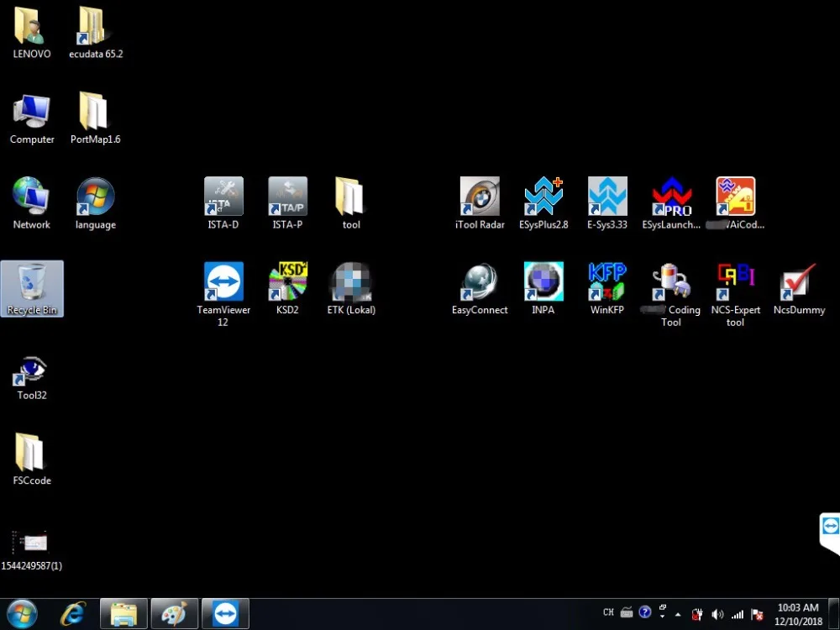
Task: Open the tray help question icon
Action: pyautogui.click(x=645, y=612)
